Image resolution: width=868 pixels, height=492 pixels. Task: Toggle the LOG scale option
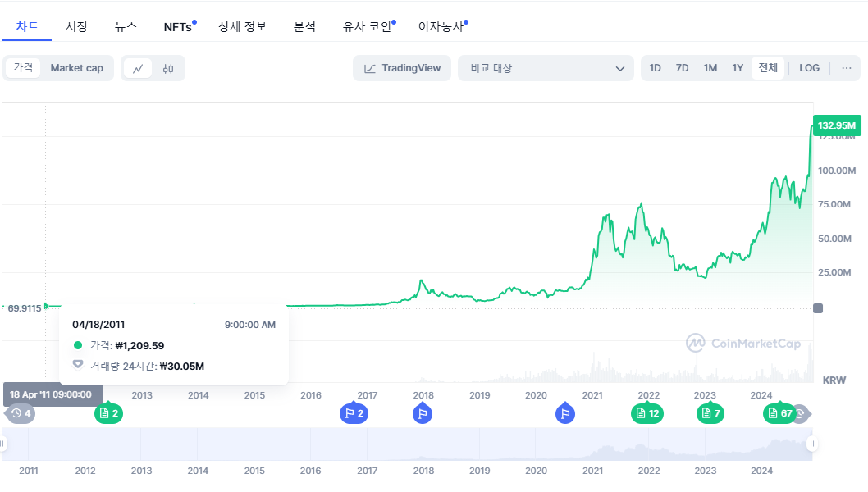809,68
